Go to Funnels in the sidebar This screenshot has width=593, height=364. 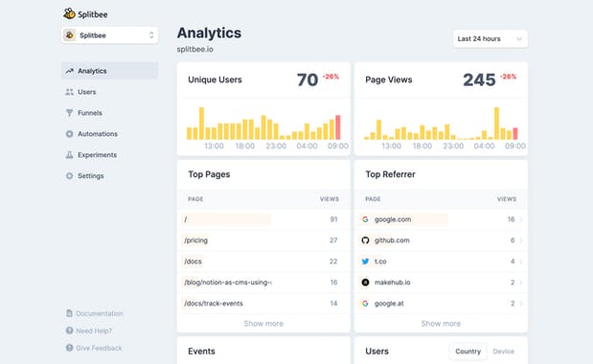coord(109,113)
